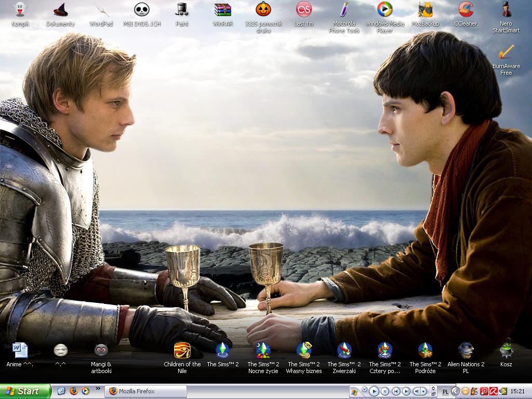Image resolution: width=532 pixels, height=399 pixels.
Task: Open the Last.fm shortcut
Action: click(303, 14)
